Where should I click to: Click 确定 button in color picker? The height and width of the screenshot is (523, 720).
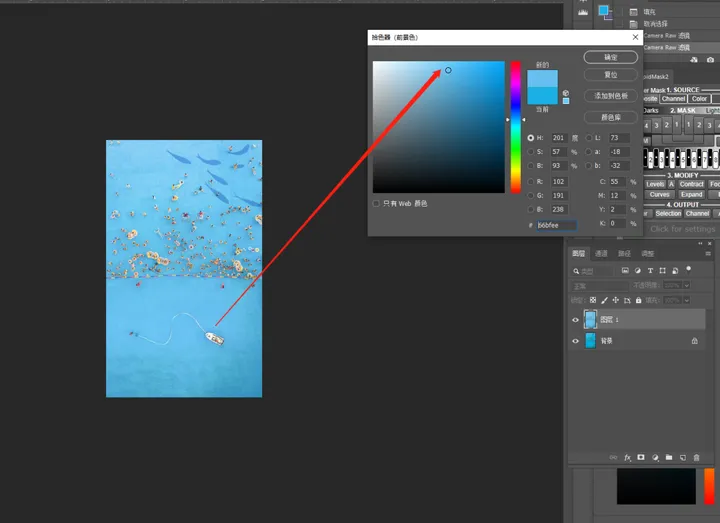click(611, 57)
